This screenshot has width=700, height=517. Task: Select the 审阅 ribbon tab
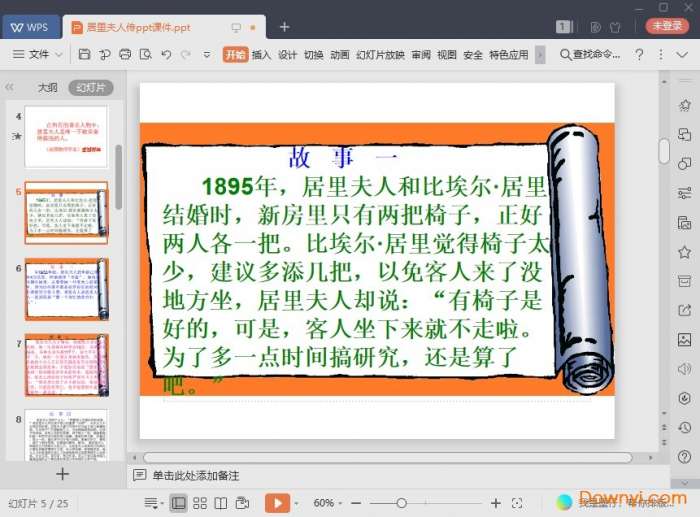click(421, 54)
